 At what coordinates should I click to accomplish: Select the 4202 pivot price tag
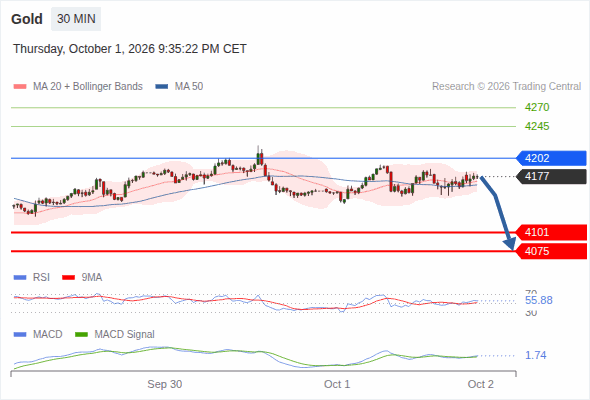coord(551,158)
